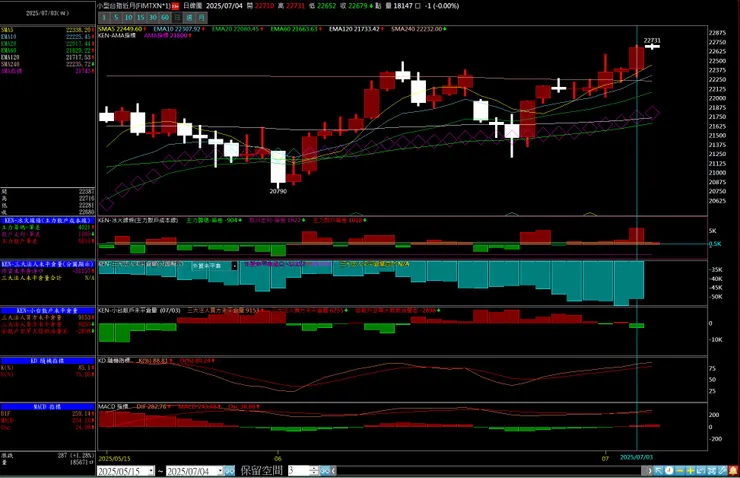Click the 22731 high price label on chart

(x=652, y=41)
